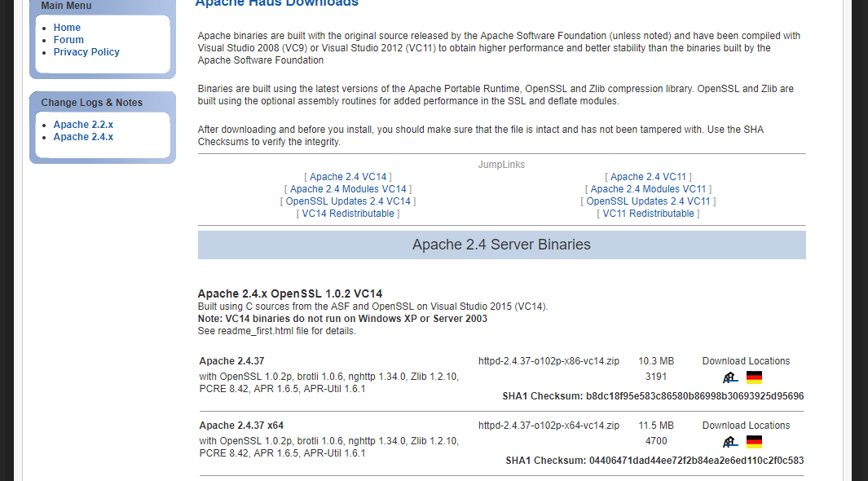Click the httpd-2.4.37-o102p-x86-vc14.zip filename
Viewport: 868px width, 481px height.
(x=549, y=361)
